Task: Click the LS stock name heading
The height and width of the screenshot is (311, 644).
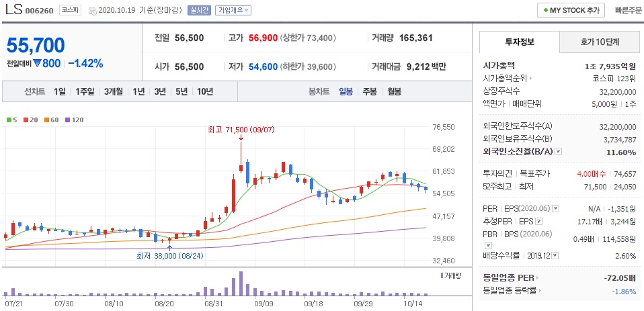Action: tap(13, 10)
